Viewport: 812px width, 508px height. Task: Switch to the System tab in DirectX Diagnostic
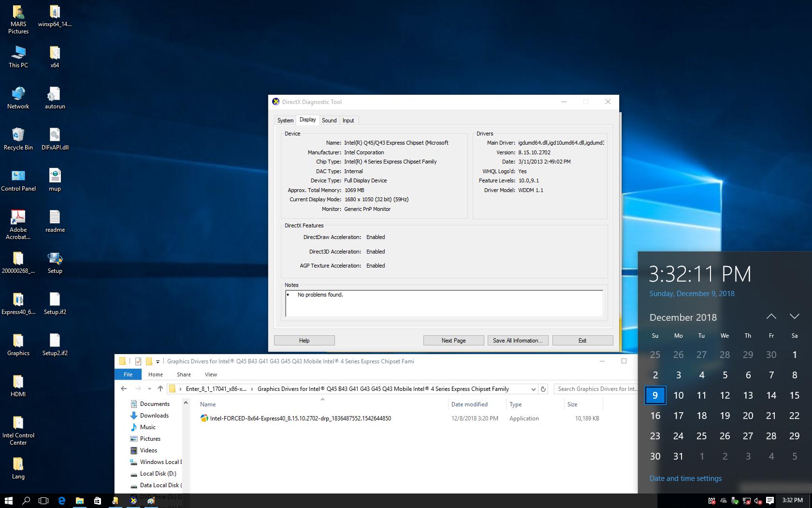click(x=285, y=120)
